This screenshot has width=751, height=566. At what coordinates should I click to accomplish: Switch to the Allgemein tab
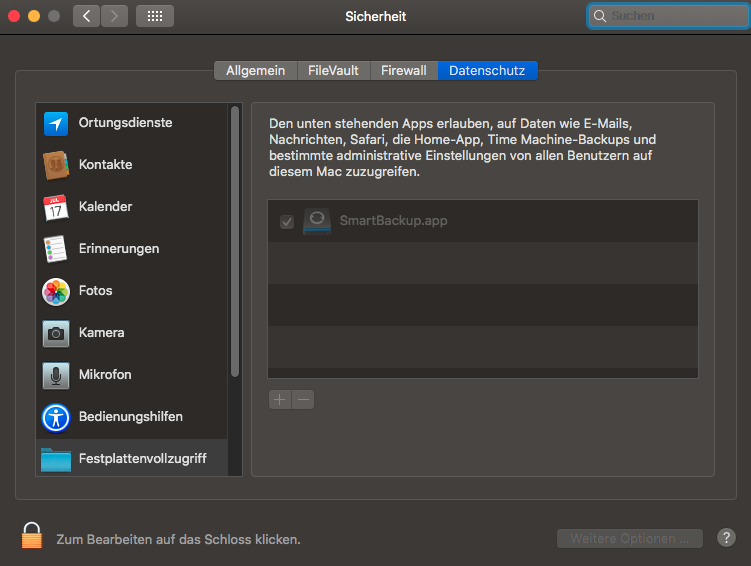255,71
